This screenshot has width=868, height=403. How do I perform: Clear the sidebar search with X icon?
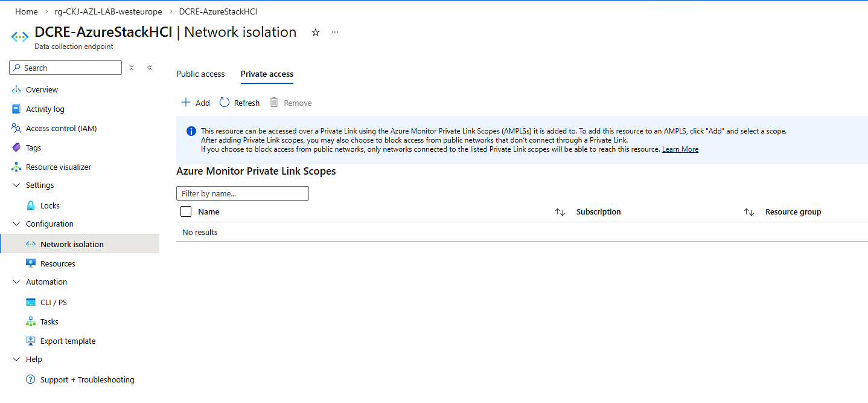(132, 68)
